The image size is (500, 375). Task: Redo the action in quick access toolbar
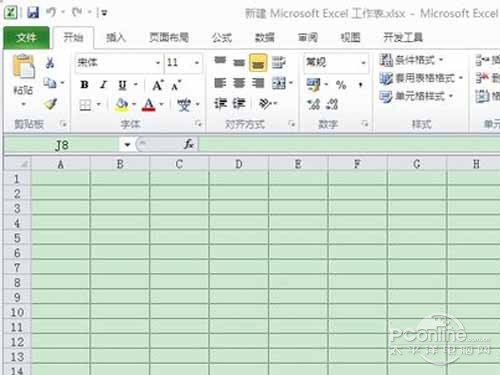[77, 13]
